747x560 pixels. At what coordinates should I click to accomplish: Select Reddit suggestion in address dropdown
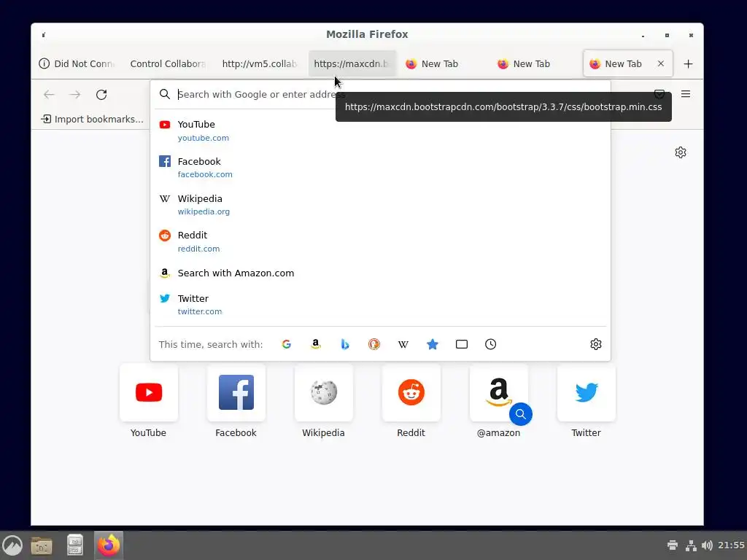[380, 241]
